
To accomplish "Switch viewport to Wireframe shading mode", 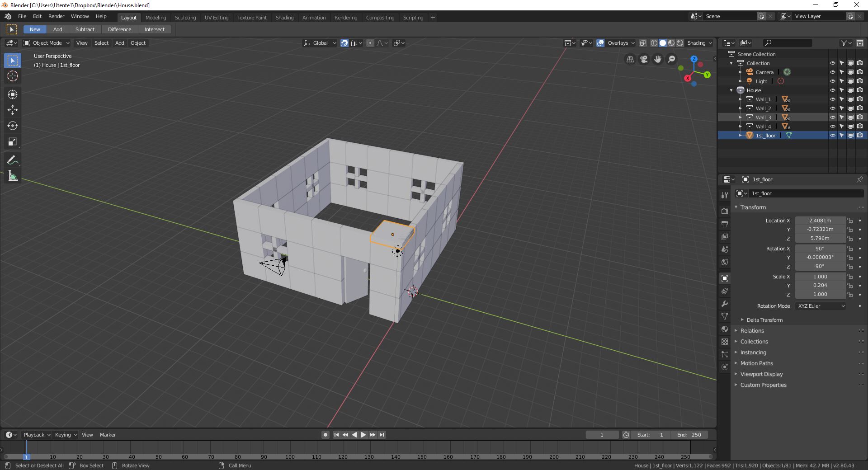I will (654, 43).
